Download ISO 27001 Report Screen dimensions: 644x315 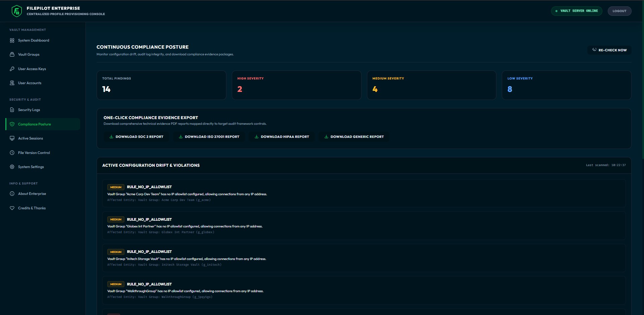(x=209, y=137)
